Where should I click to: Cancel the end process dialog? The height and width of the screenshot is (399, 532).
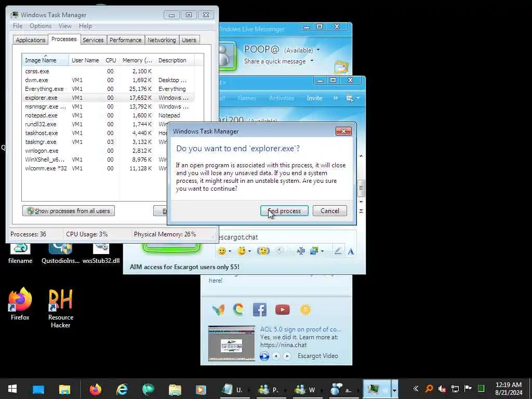point(329,211)
